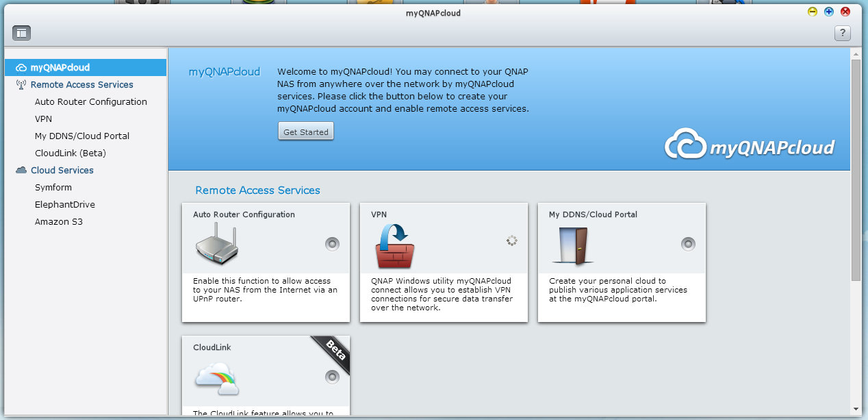The width and height of the screenshot is (868, 420).
Task: Select myQNAPcloud in the sidebar
Action: coord(86,67)
